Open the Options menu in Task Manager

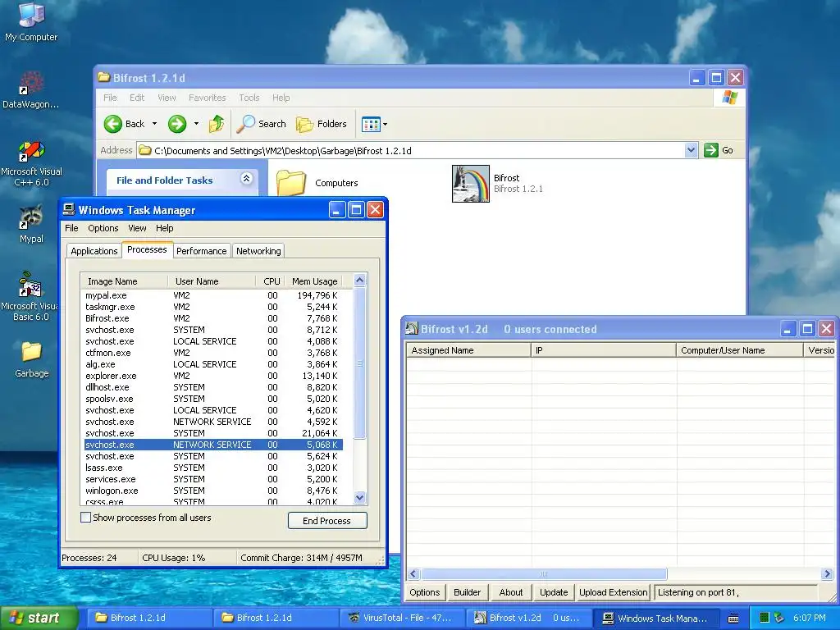pyautogui.click(x=103, y=228)
